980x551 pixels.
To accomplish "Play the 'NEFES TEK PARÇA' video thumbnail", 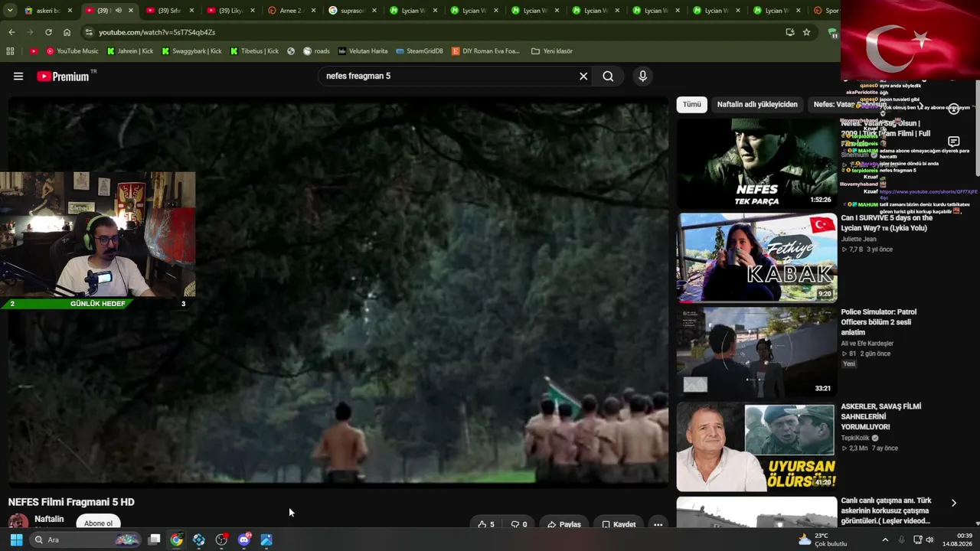I will click(756, 162).
